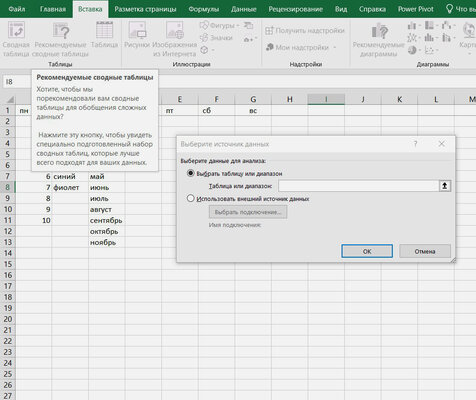Click the Получить надстройки add-ins icon
476x400 pixels.
[269, 31]
